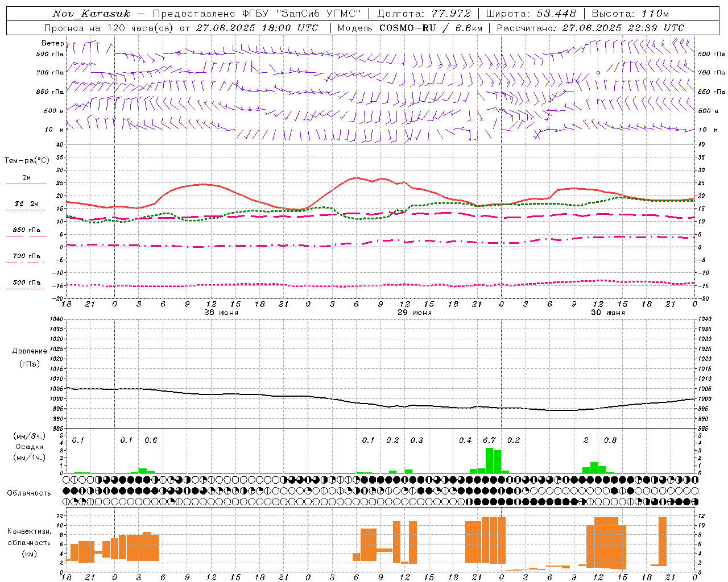Click the (мм/1ч.) units label
Image resolution: width=728 pixels, height=582 pixels.
(30, 458)
